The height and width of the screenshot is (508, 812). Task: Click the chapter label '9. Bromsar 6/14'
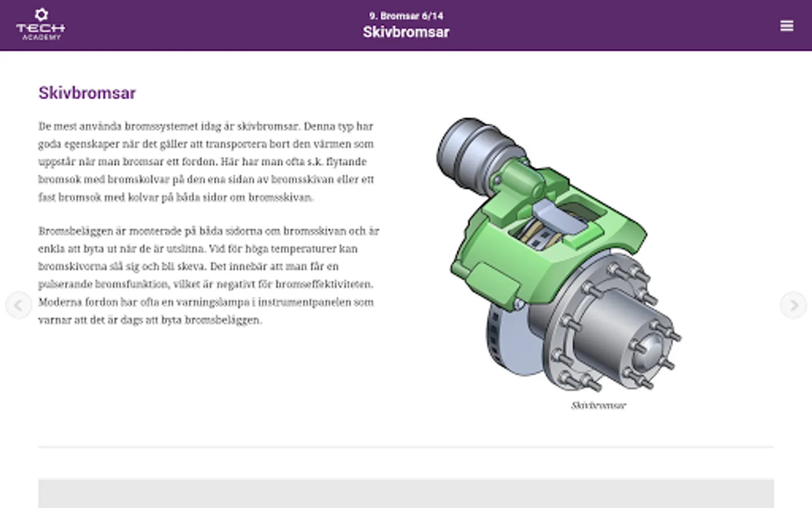point(406,16)
